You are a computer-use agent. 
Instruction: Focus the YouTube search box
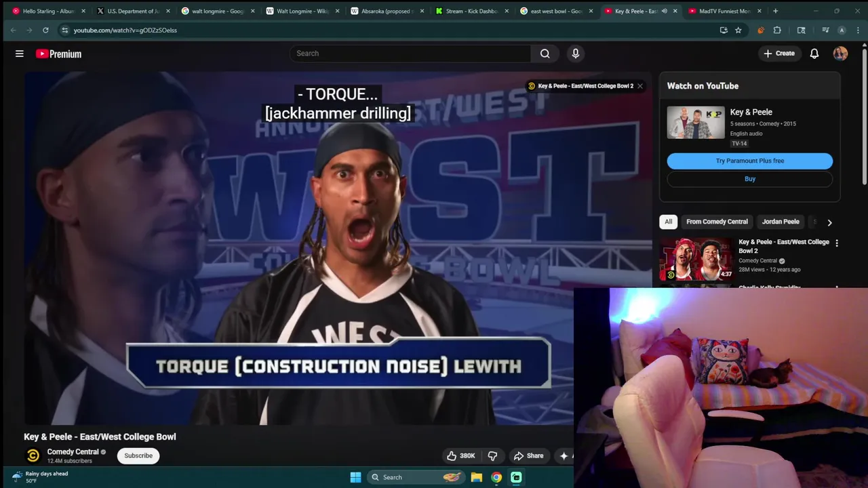pos(410,54)
